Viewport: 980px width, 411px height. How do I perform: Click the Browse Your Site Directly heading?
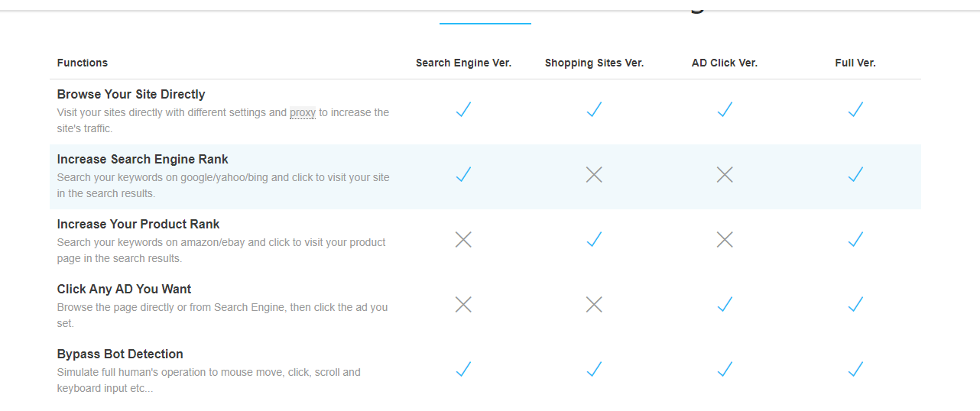click(x=131, y=95)
